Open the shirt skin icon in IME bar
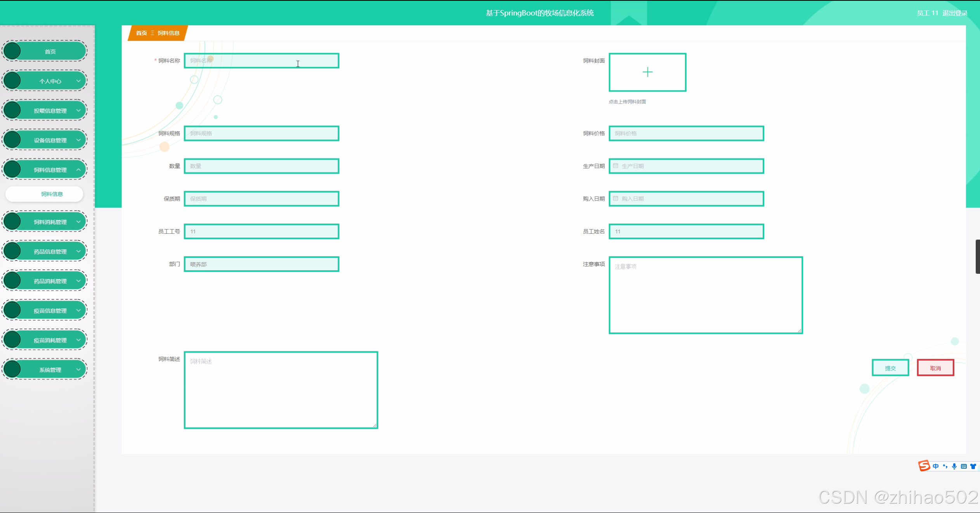Image resolution: width=980 pixels, height=513 pixels. pos(973,466)
